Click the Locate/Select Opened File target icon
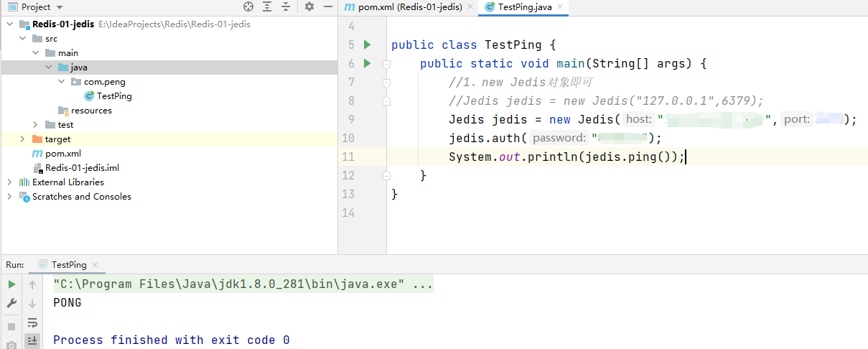 [248, 6]
